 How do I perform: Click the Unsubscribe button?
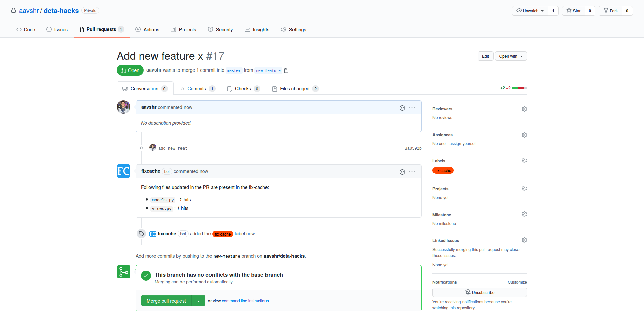point(479,292)
